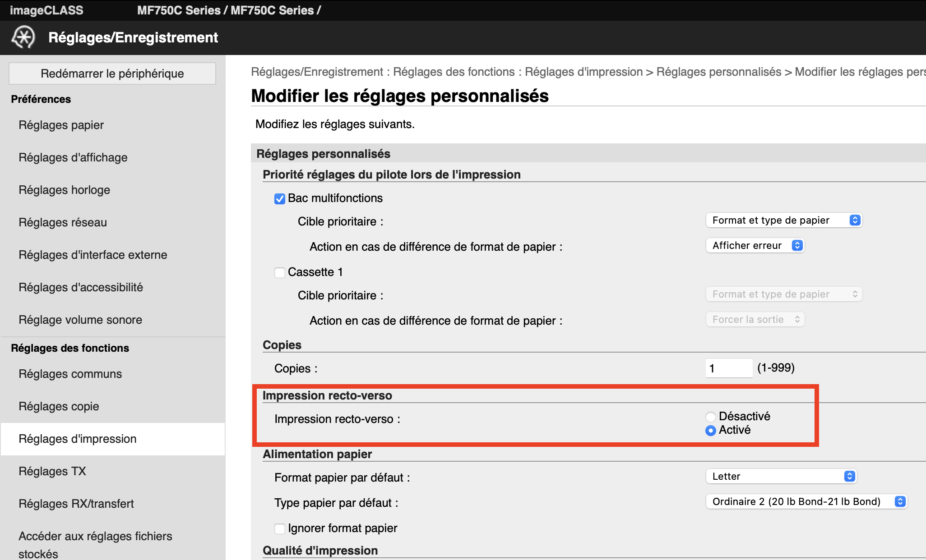The image size is (926, 560).
Task: Open Réglages TX sidebar item
Action: tap(52, 471)
